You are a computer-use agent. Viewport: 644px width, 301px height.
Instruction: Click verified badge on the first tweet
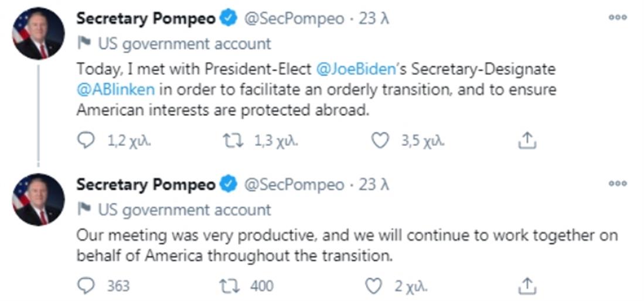[228, 19]
